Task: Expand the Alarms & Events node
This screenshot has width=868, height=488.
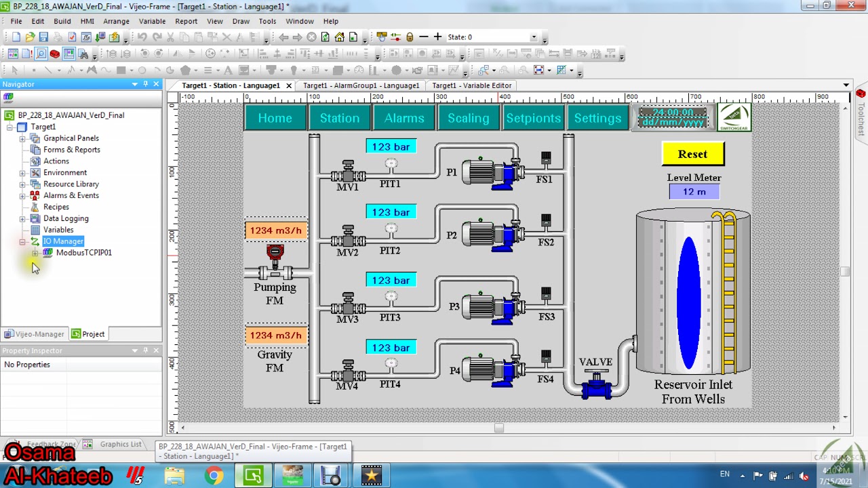Action: (22, 196)
